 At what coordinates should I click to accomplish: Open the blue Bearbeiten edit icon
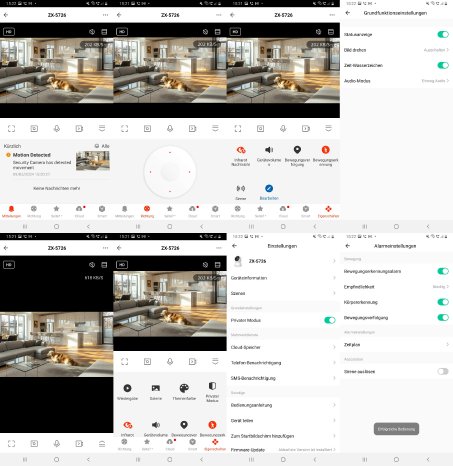269,188
